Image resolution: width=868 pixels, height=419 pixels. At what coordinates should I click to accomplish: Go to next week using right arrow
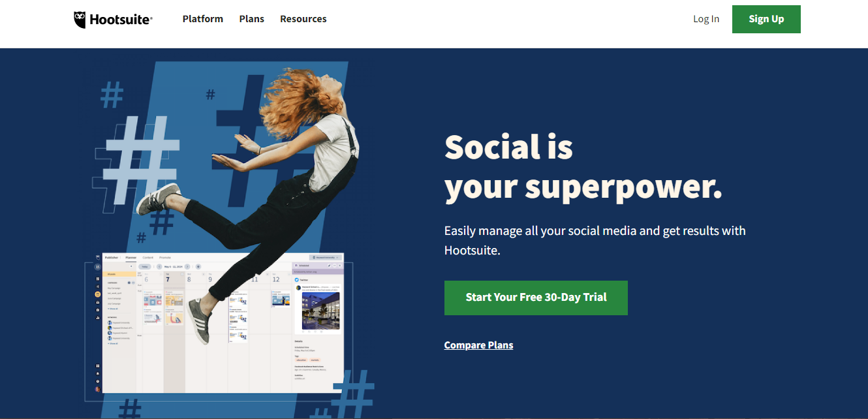coord(187,267)
